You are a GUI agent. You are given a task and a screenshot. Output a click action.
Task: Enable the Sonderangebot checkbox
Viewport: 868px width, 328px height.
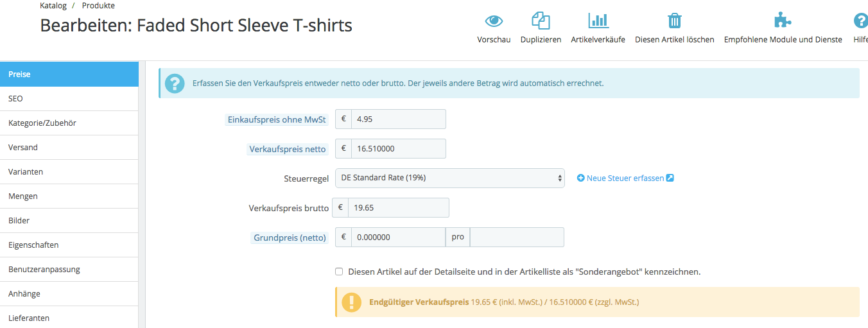(339, 272)
